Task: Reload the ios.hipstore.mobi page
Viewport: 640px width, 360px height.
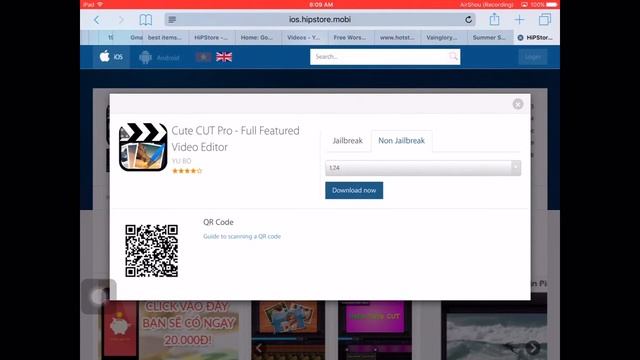Action: (469, 19)
